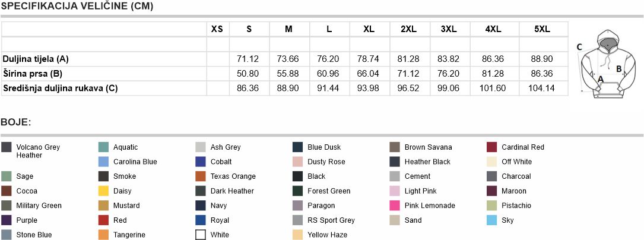Viewport: 644px width, 240px height.
Task: Click the Tangerine color swatch
Action: point(103,235)
